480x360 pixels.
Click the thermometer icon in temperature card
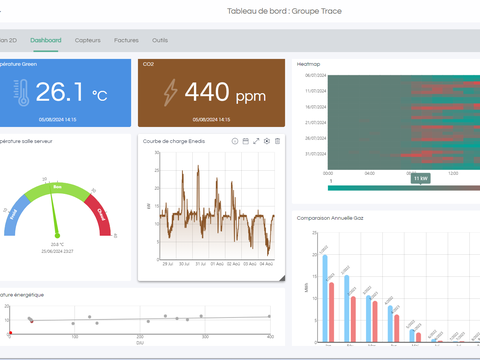22,93
